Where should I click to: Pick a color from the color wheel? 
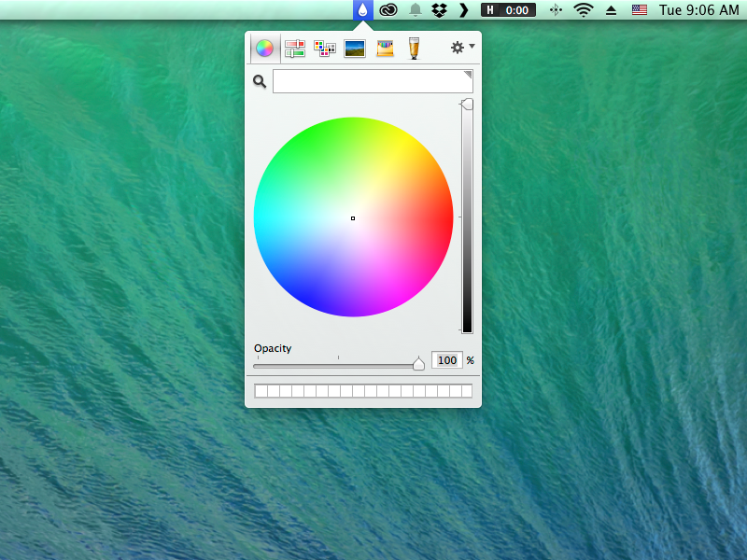[353, 217]
